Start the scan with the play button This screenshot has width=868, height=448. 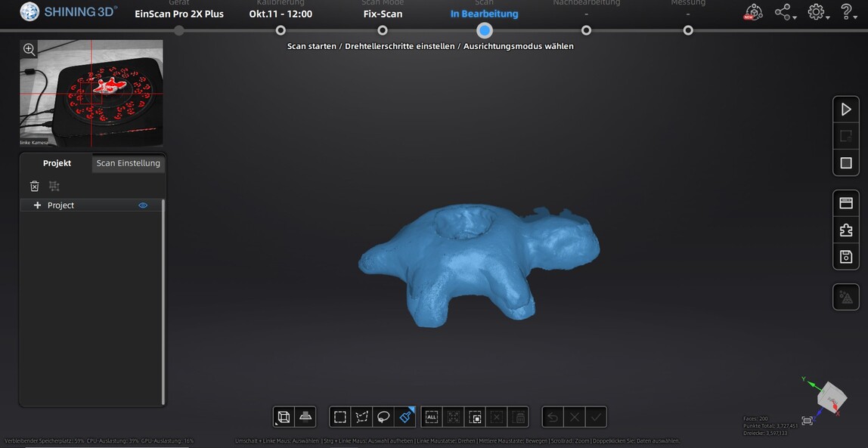pos(846,110)
